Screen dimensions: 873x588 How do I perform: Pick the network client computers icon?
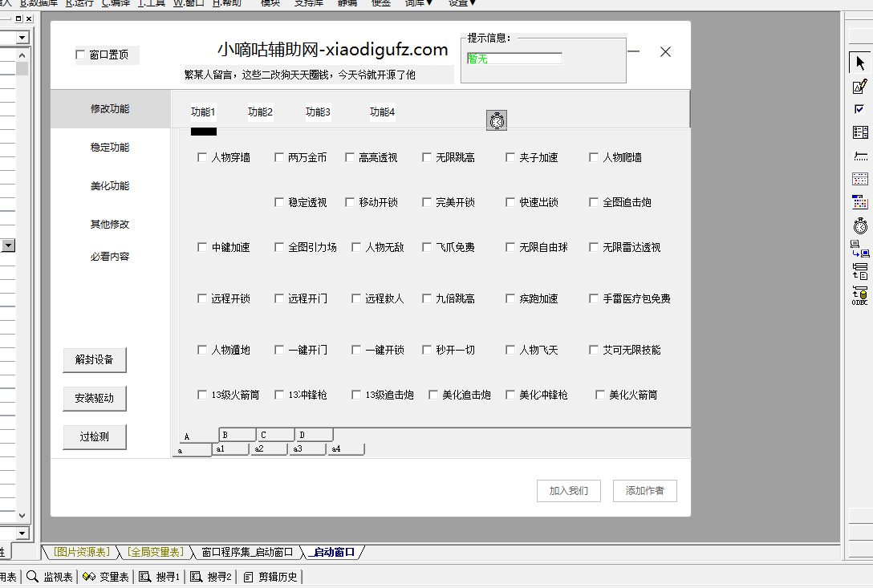(x=860, y=249)
